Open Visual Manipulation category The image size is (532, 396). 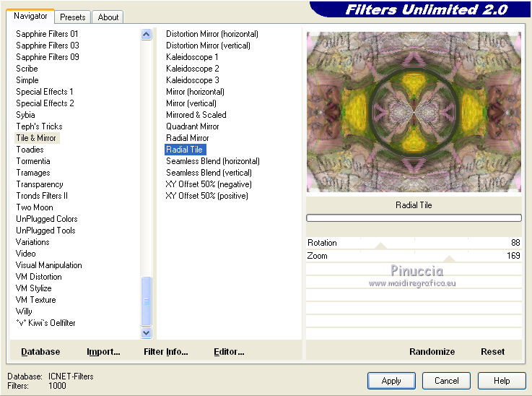click(x=48, y=265)
